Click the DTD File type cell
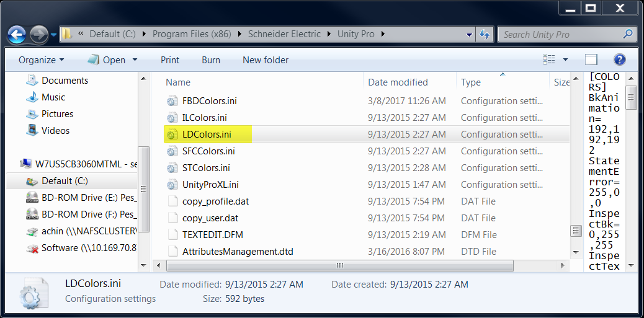Screen dimensions: 644x318 click(x=478, y=252)
